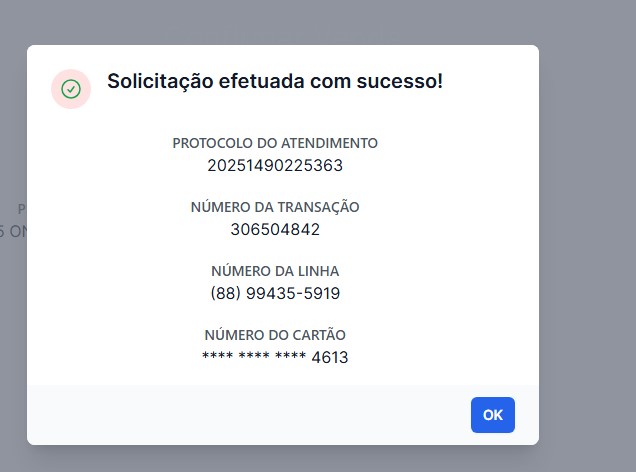Select the phone number (88) 99435-5919
Image resolution: width=636 pixels, height=472 pixels.
point(275,293)
